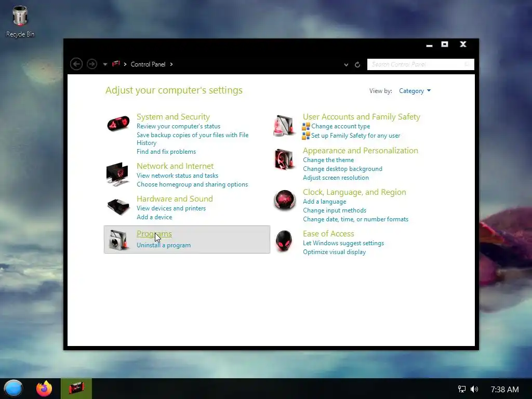532x399 pixels.
Task: Open Choose homegroup and sharing options
Action: [192, 184]
